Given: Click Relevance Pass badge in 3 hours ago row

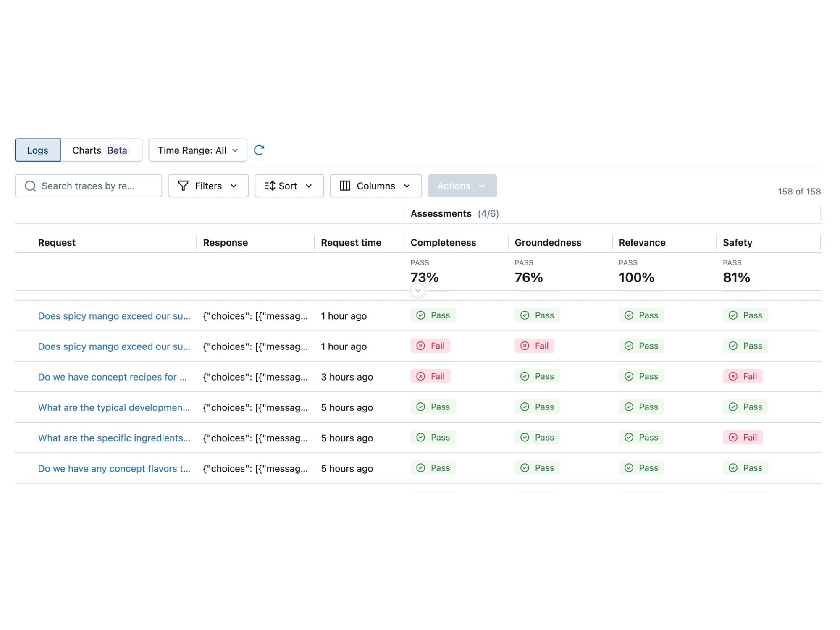Looking at the screenshot, I should (641, 376).
